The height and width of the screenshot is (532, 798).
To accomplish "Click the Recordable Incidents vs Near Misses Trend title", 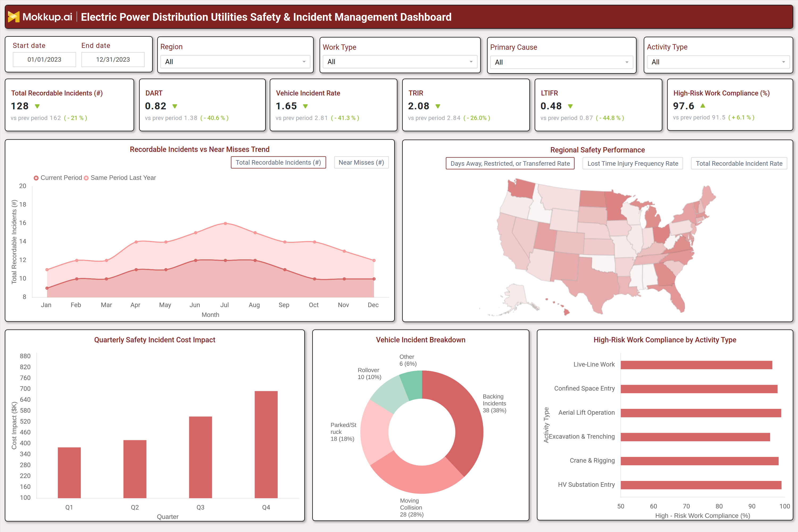I will (199, 149).
